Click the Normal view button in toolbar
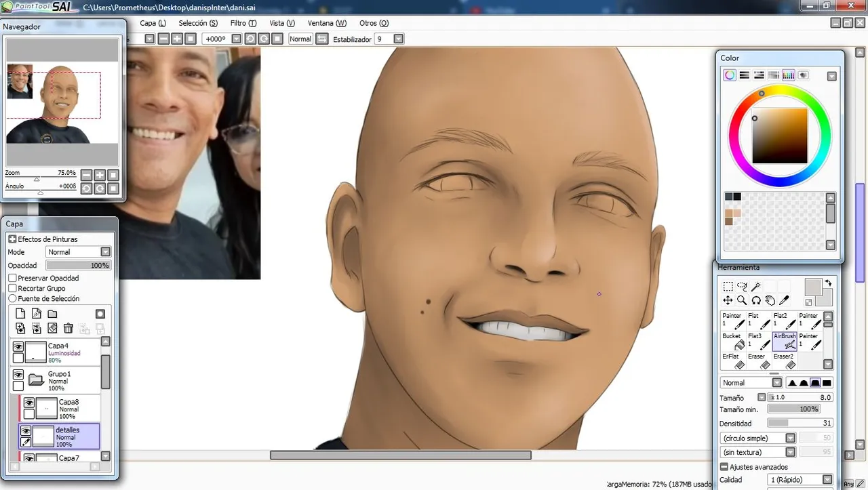Image resolution: width=868 pixels, height=490 pixels. tap(300, 39)
